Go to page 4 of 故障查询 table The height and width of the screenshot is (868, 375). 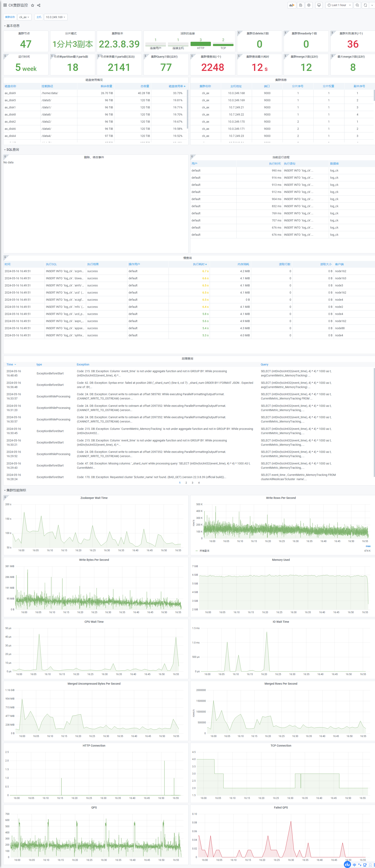tap(199, 483)
